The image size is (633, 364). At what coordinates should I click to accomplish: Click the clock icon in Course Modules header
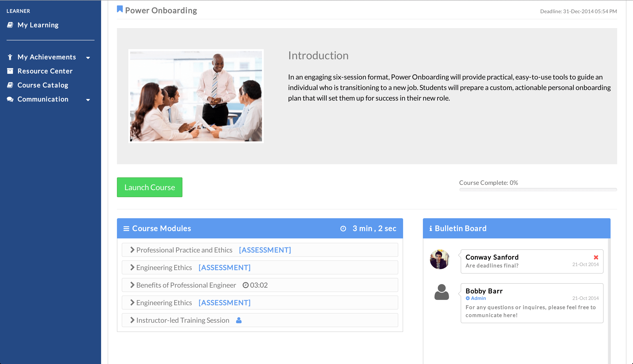[343, 229]
